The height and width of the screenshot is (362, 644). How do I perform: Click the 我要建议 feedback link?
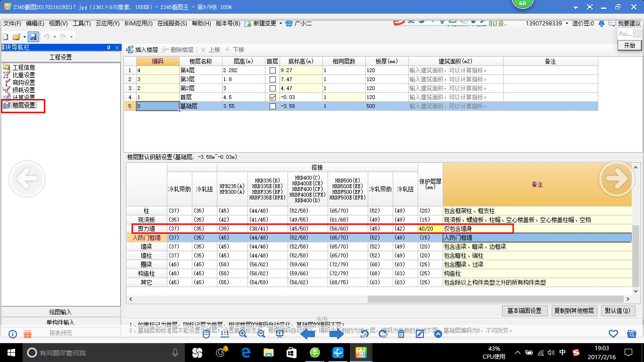click(x=629, y=24)
